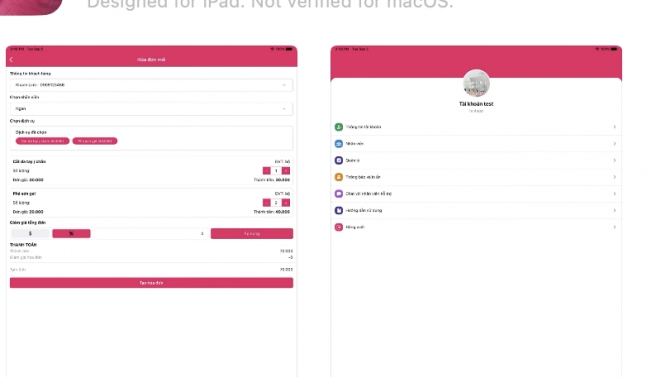Viewport: 670px width, 377px height.
Task: Click the discount amount input field
Action: tap(150, 233)
